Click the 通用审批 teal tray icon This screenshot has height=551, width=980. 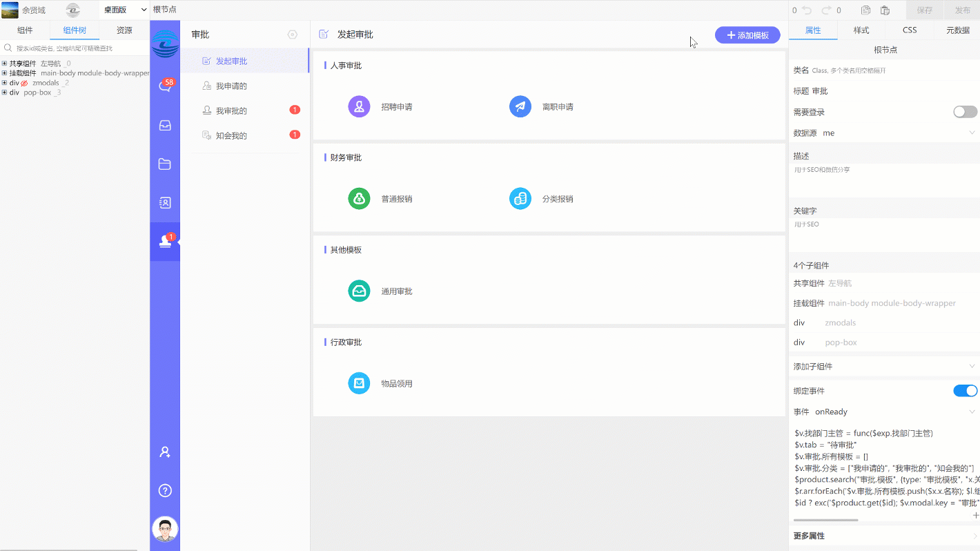coord(360,291)
